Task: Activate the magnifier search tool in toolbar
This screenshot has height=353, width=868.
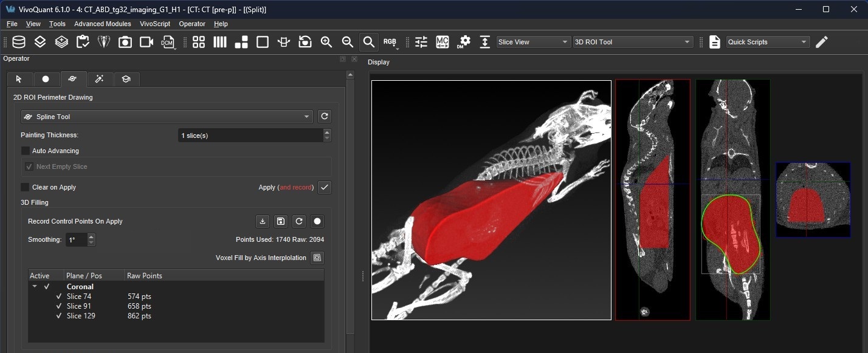Action: 368,42
